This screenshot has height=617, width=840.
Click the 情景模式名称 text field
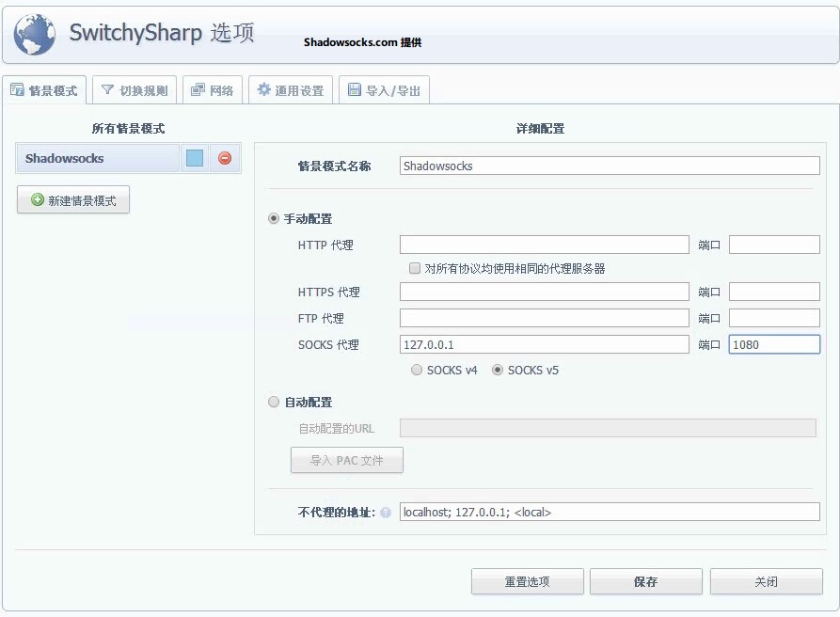[609, 166]
